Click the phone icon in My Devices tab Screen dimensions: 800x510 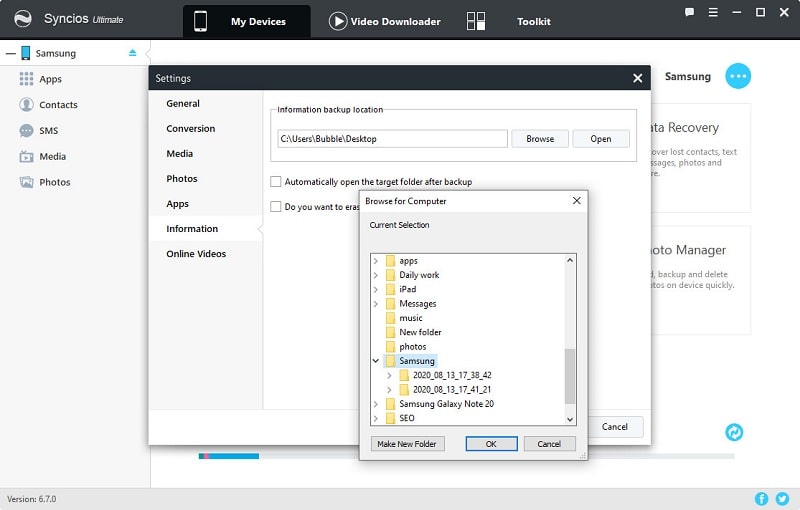coord(201,21)
